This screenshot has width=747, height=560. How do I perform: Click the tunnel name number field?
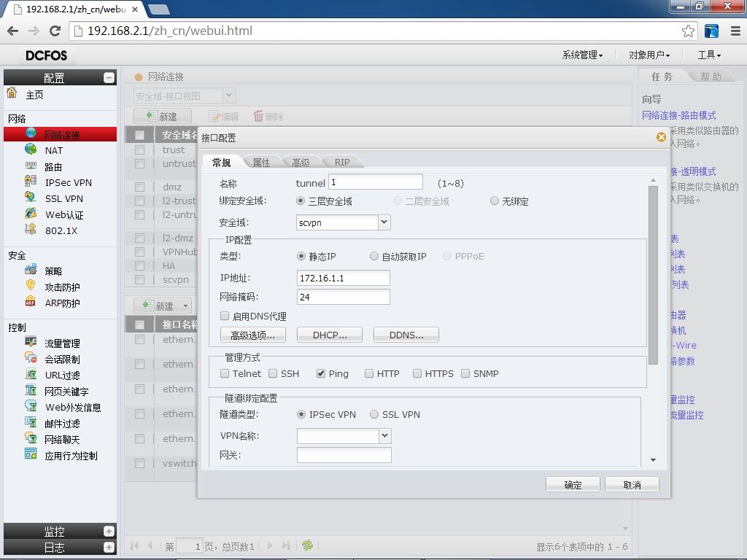376,182
